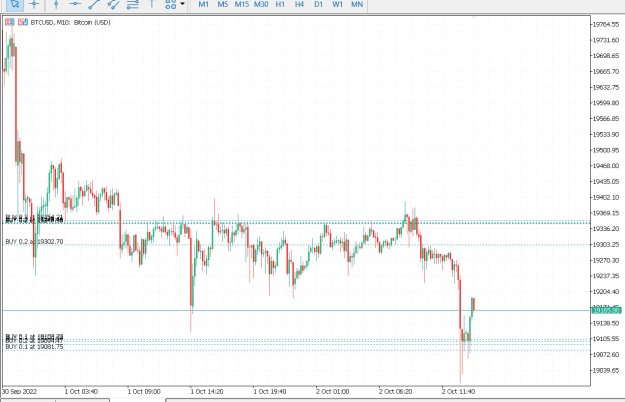The width and height of the screenshot is (625, 402).
Task: Choose the horizontal line drawing tool
Action: [75, 4]
